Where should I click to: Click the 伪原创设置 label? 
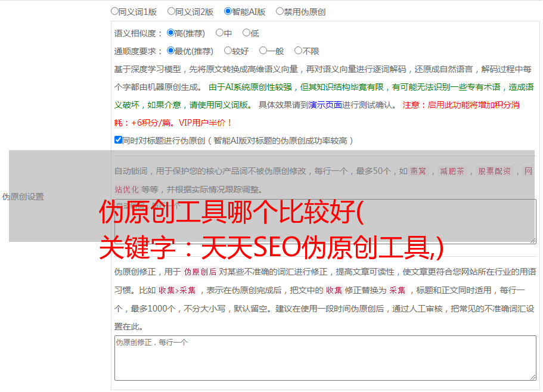point(23,197)
